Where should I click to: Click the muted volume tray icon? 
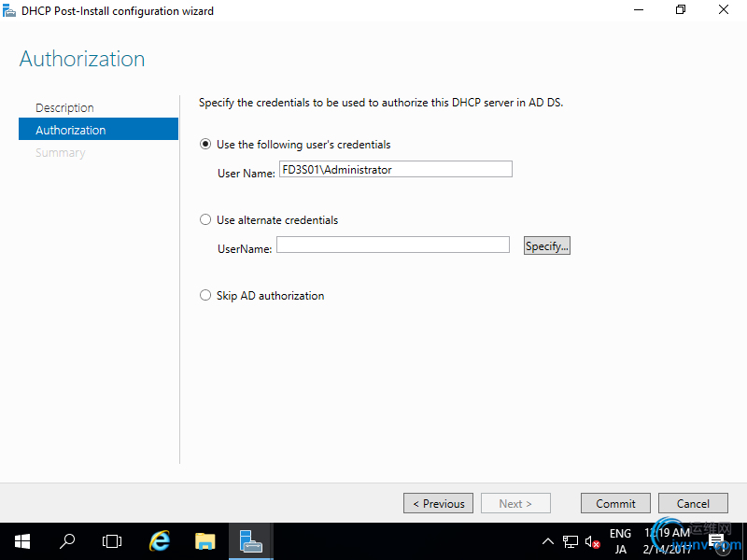[x=592, y=541]
